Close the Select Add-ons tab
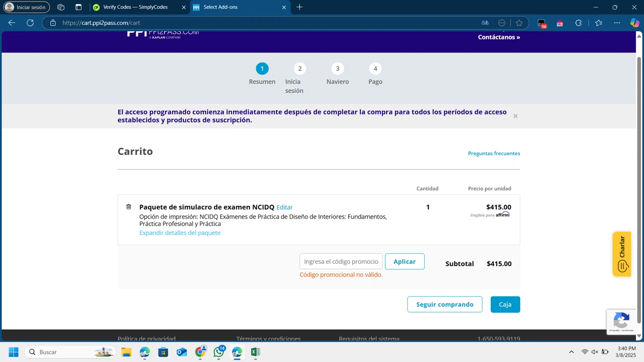 pyautogui.click(x=284, y=7)
